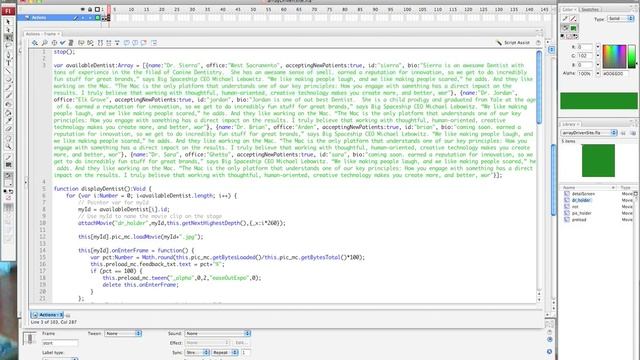Select the Actions - Frame panel tab
Viewport: 640px width, 360px height.
pos(43,33)
